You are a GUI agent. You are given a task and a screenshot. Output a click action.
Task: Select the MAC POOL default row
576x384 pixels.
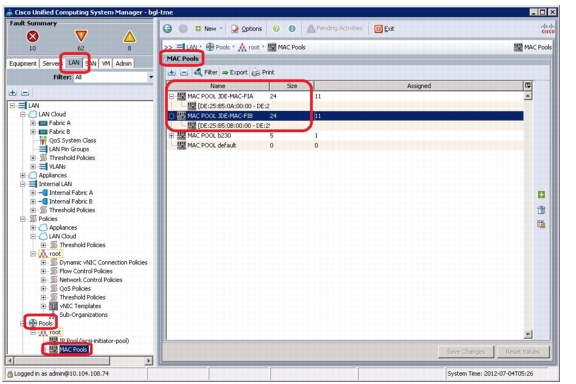click(345, 146)
